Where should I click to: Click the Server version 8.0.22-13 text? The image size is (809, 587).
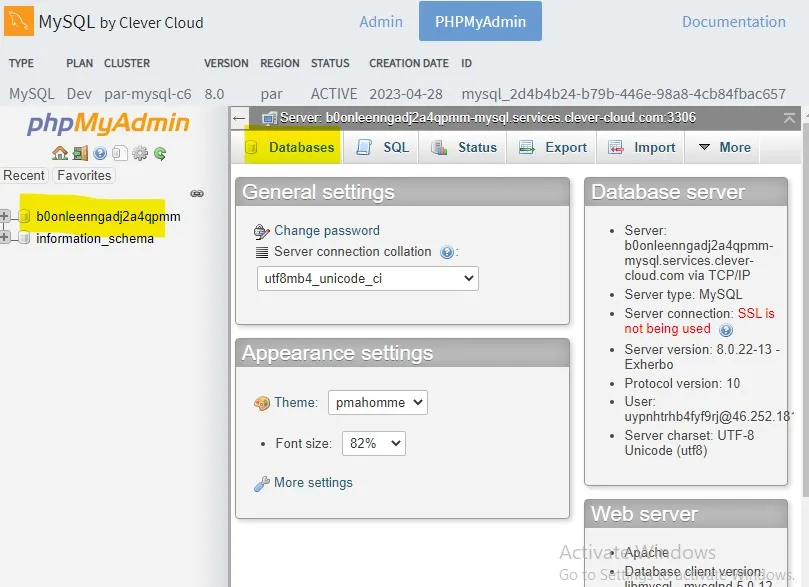coord(702,356)
